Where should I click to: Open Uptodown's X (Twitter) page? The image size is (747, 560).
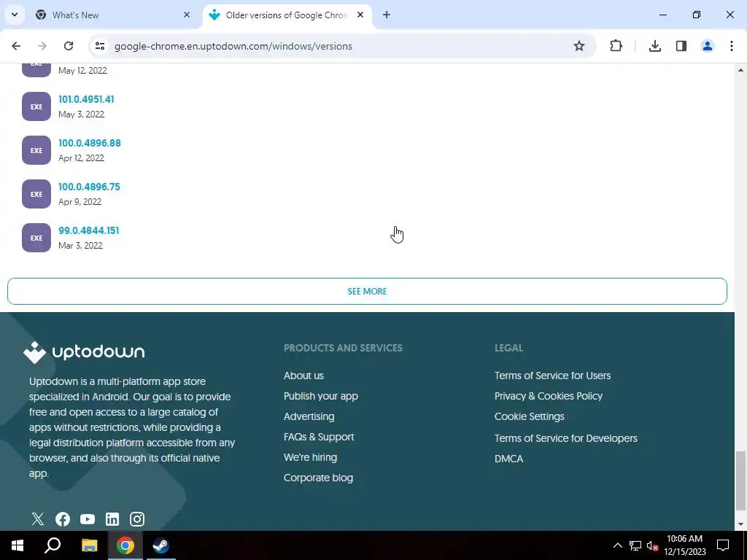tap(38, 519)
